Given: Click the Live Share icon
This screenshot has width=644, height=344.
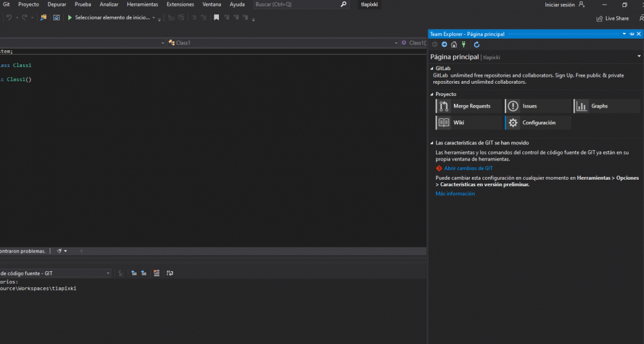Looking at the screenshot, I should pyautogui.click(x=600, y=19).
